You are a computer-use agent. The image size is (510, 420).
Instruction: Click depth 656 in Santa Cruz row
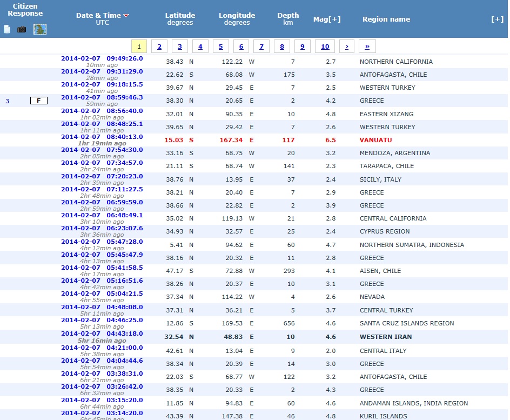point(289,323)
